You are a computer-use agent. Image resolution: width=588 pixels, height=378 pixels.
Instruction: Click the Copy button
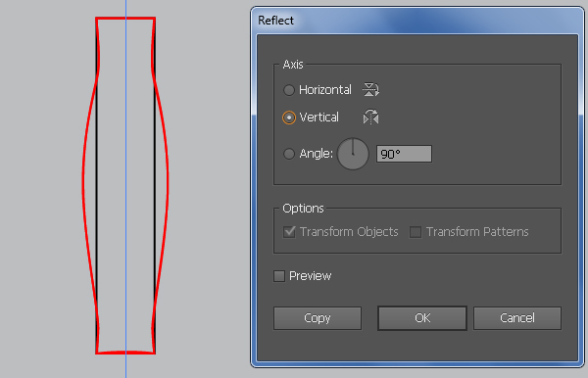318,318
